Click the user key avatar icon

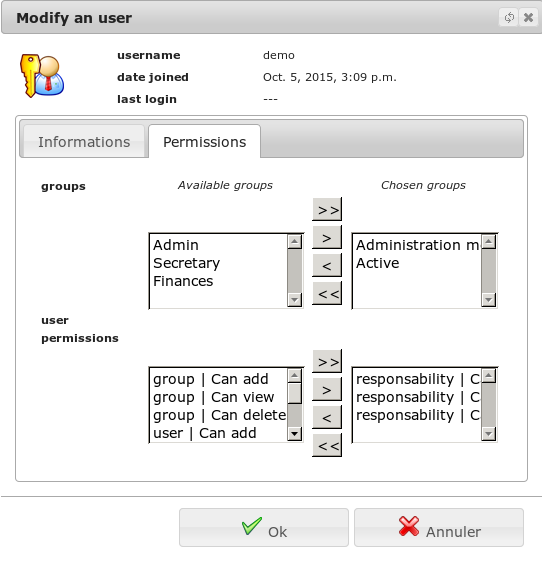click(x=42, y=76)
